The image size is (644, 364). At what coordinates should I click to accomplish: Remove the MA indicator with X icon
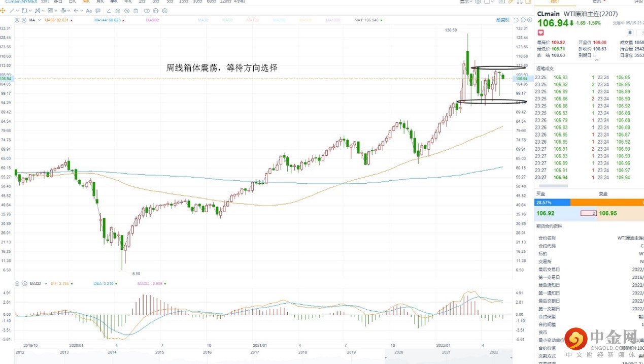24,20
